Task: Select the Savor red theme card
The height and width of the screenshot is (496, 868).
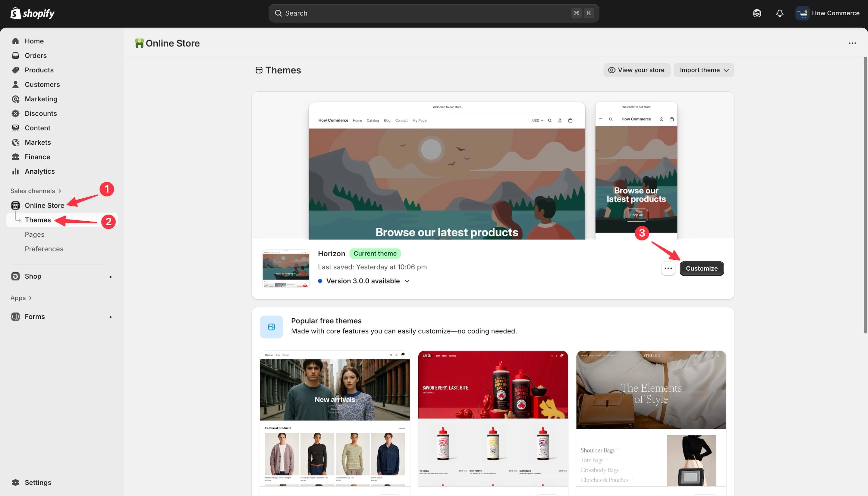Action: point(493,418)
